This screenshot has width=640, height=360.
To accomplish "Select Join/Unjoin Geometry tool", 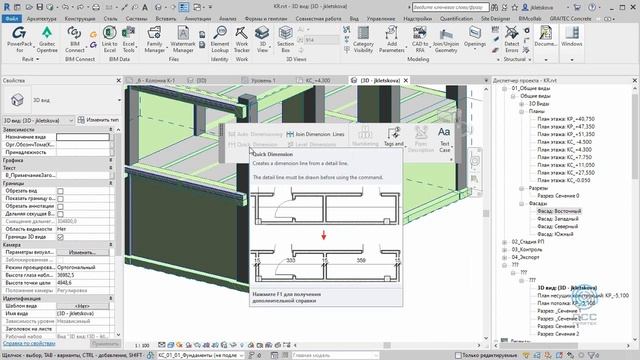I will [446, 39].
